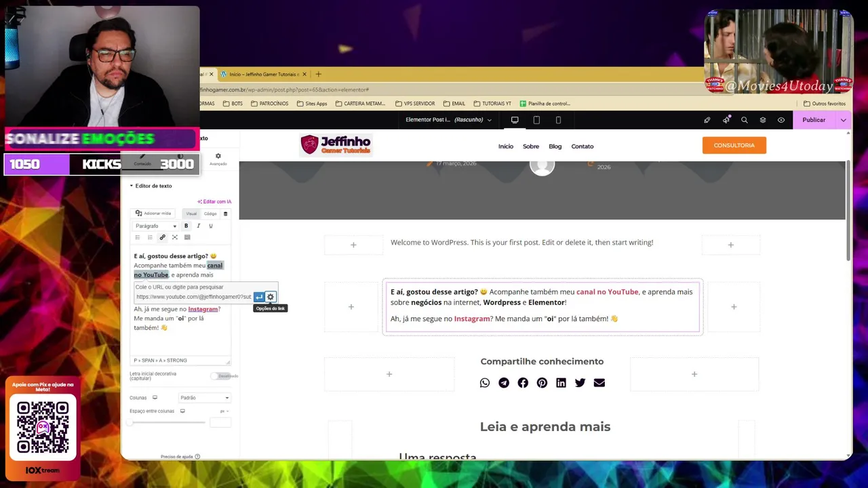This screenshot has width=868, height=488.
Task: Click the column gap numeric input field
Action: (220, 422)
